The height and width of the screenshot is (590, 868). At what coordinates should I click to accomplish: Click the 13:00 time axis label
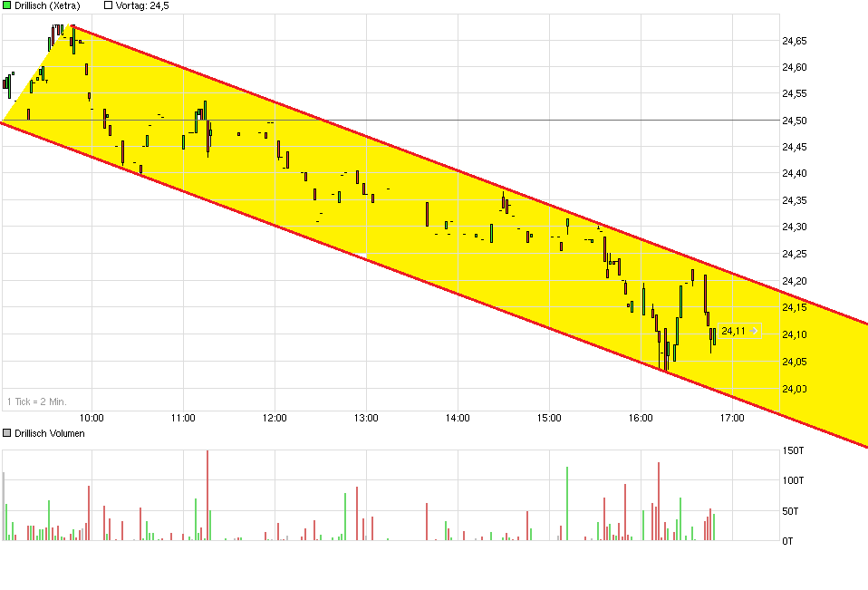click(x=366, y=418)
